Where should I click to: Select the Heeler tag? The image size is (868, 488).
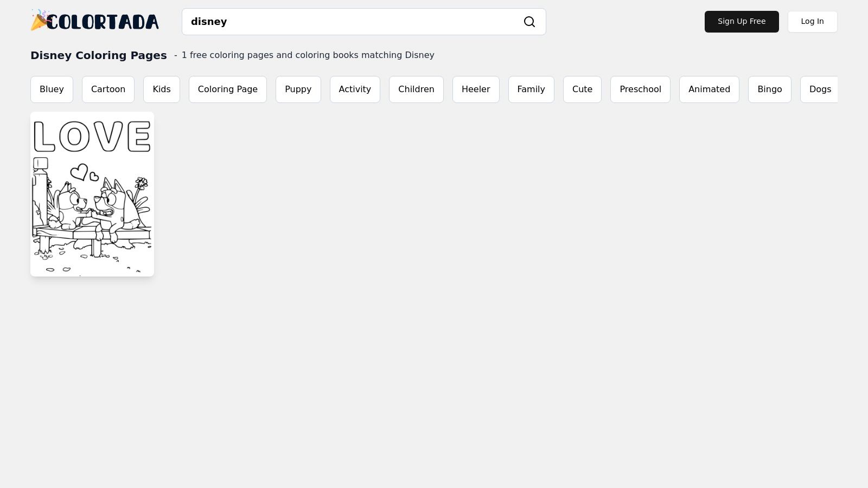[476, 89]
